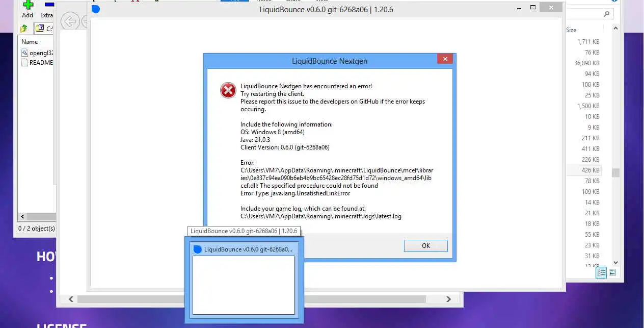Click the green Add icon in the archiver

28,5
